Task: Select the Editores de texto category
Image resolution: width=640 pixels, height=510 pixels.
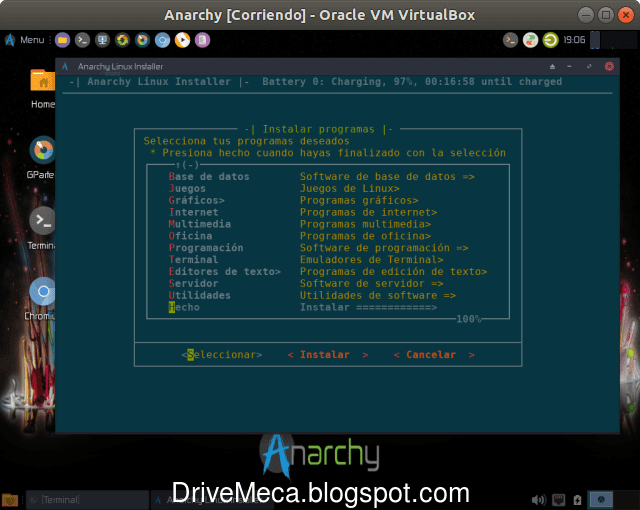Action: 225,271
